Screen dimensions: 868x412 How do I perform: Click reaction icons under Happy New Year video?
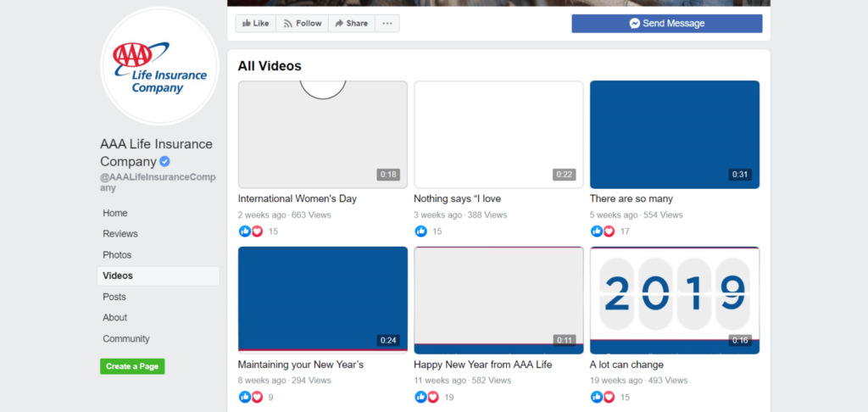click(x=426, y=397)
